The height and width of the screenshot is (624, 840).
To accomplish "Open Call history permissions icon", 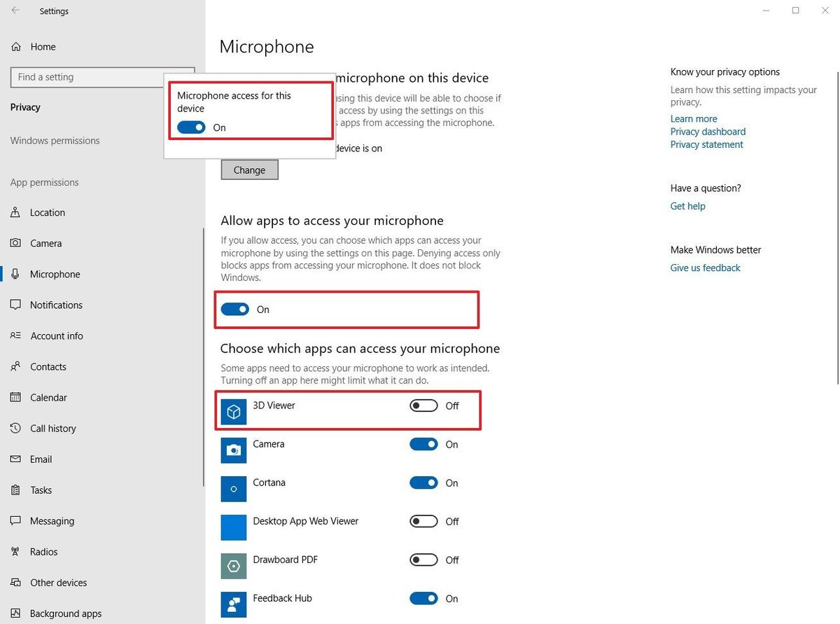I will [15, 428].
